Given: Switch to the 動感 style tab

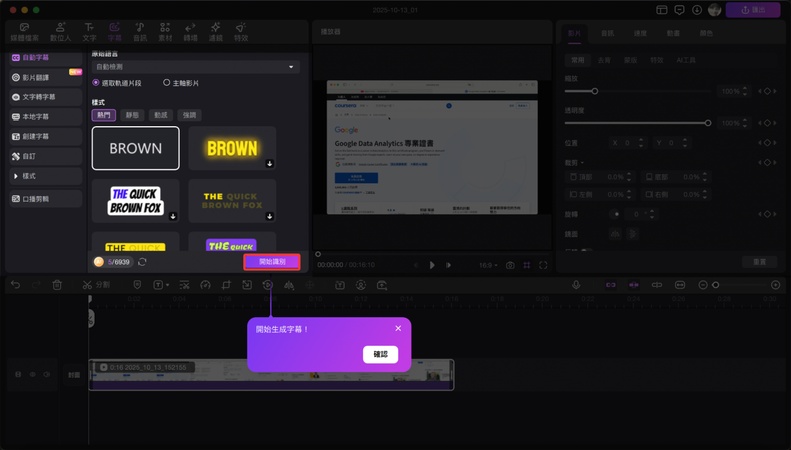Looking at the screenshot, I should (x=162, y=115).
